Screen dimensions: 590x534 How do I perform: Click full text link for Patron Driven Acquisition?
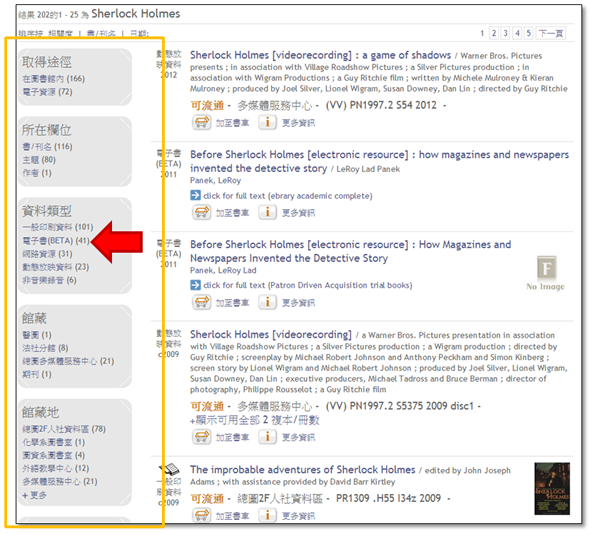[x=308, y=285]
